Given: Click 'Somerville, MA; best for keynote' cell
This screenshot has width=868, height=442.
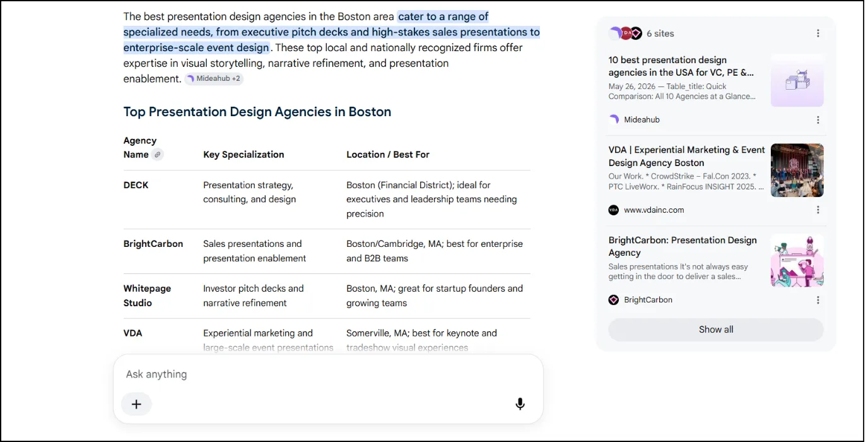Looking at the screenshot, I should coord(421,340).
